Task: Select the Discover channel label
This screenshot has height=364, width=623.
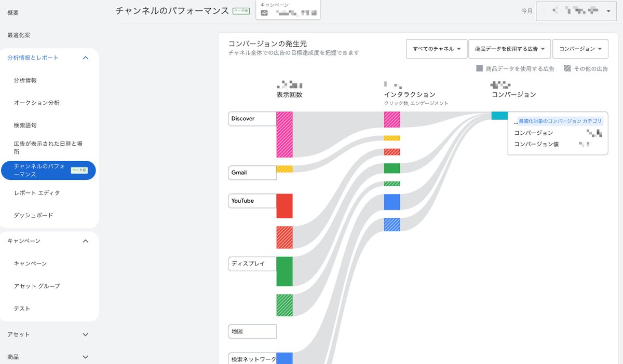Action: 252,119
